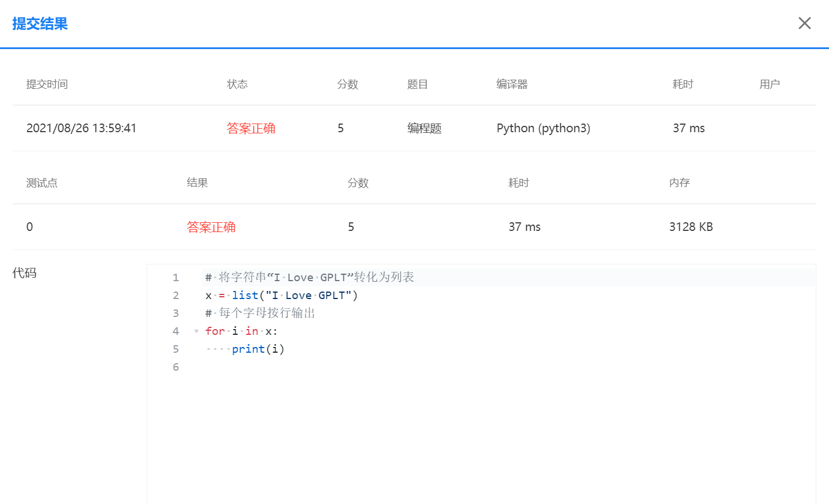Click the 测试点 table header
This screenshot has height=504, width=829.
(42, 182)
